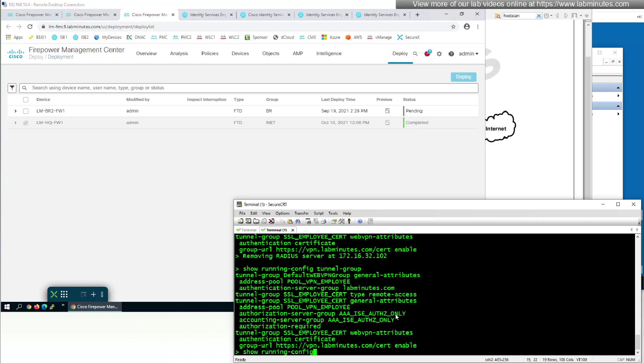Open deployment preview for LM-BR2-FW1
Viewport: 644px width, 363px height.
pos(388,111)
